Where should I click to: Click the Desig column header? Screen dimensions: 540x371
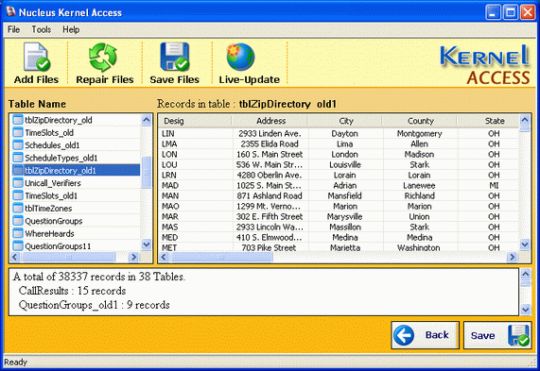(195, 121)
